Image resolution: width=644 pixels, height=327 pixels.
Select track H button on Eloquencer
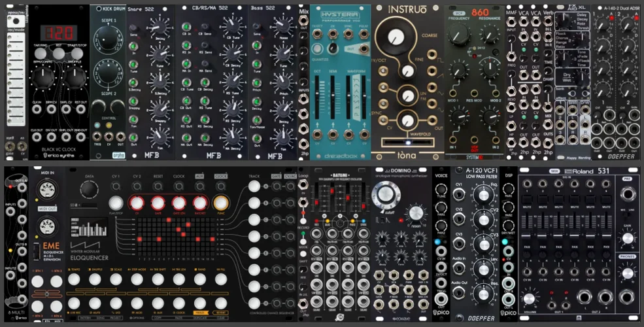click(254, 303)
